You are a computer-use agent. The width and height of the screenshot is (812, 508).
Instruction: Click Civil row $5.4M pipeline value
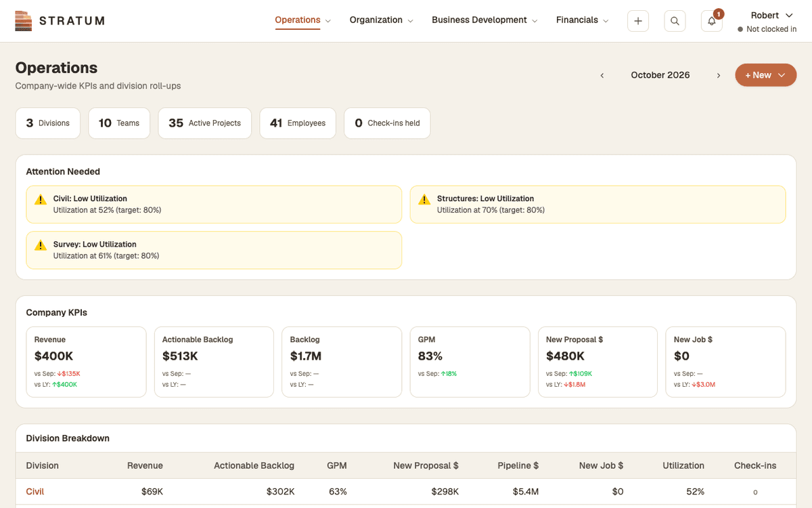pos(526,492)
